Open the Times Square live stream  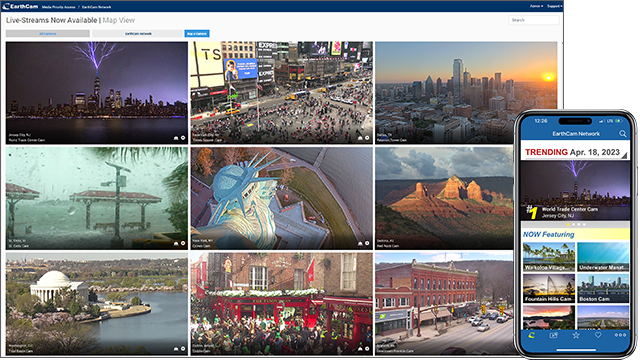[x=282, y=93]
